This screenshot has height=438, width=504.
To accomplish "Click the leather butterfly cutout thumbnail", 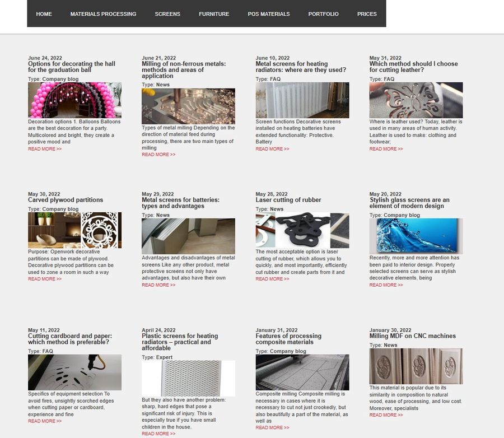I will point(416,100).
